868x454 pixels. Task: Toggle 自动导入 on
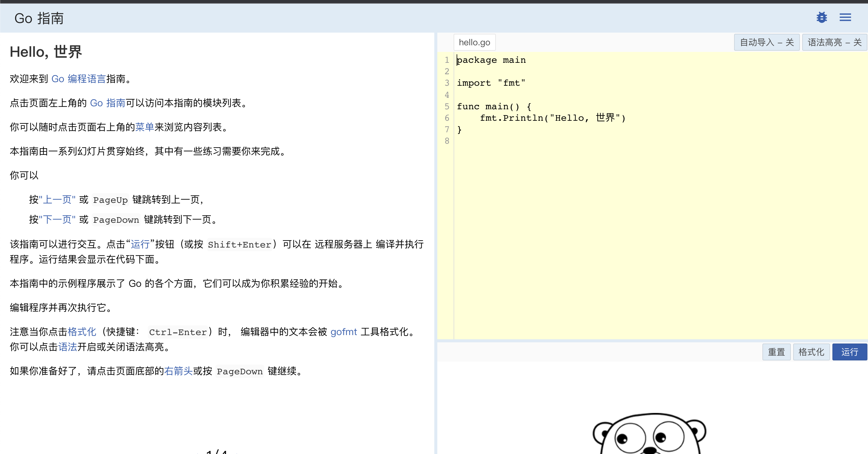click(767, 42)
